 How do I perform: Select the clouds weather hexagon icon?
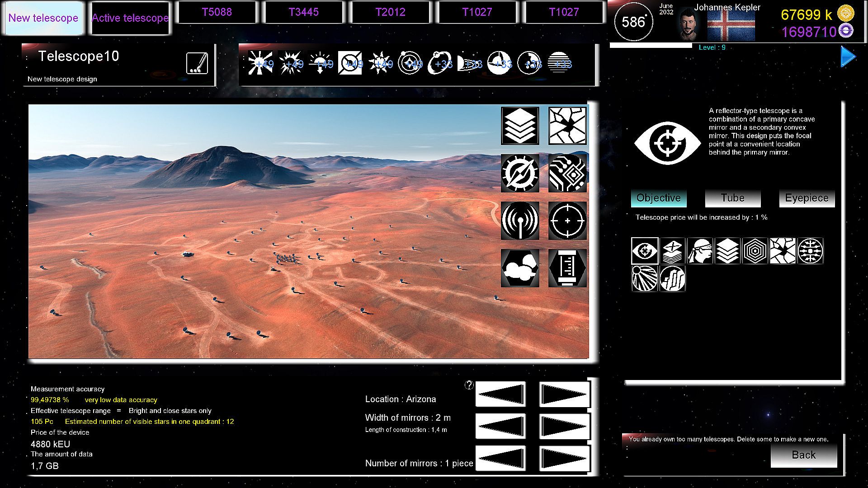(x=520, y=268)
